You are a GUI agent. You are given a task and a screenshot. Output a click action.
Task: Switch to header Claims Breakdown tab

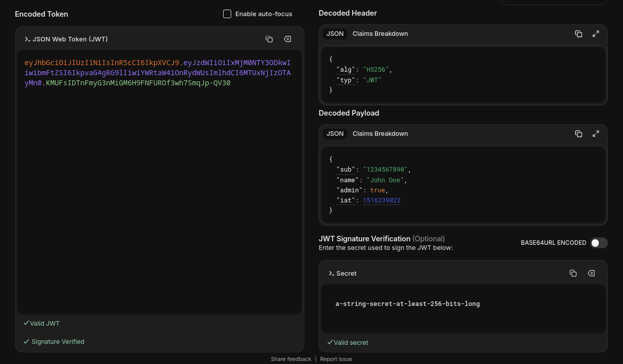tap(380, 34)
